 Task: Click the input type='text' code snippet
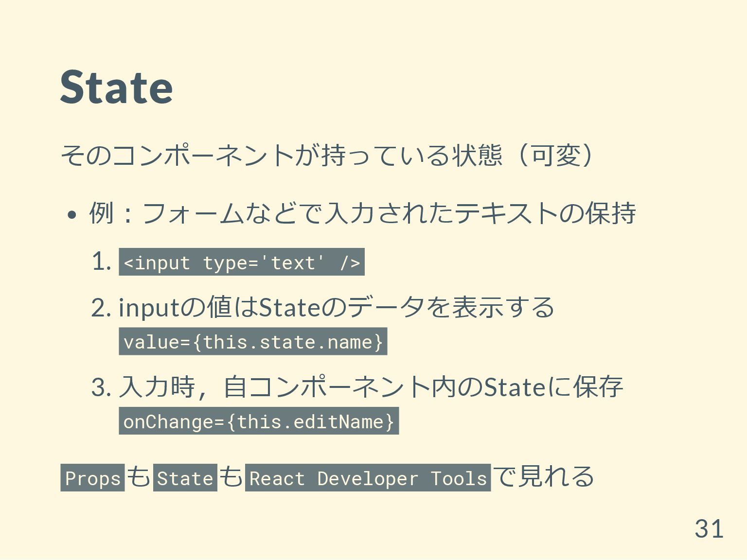tap(242, 262)
